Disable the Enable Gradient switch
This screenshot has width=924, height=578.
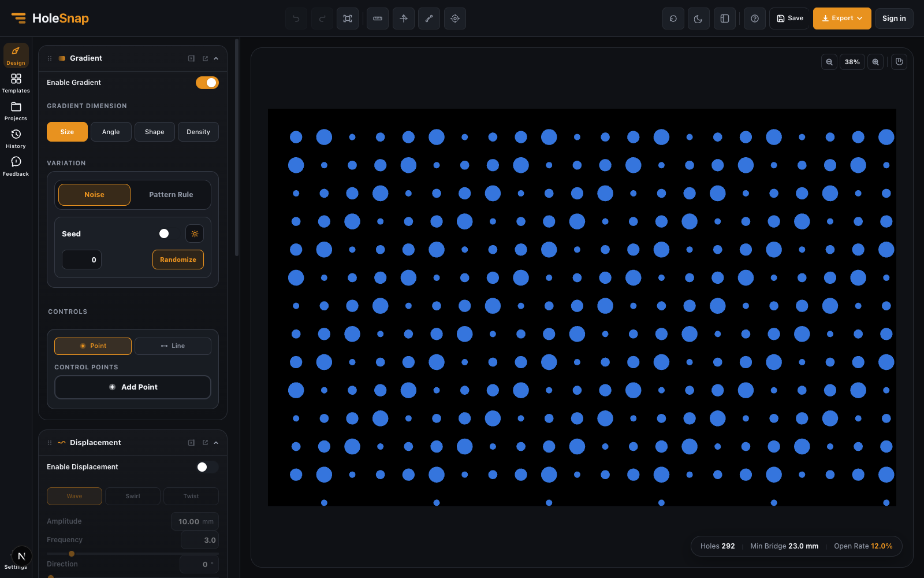(x=207, y=83)
